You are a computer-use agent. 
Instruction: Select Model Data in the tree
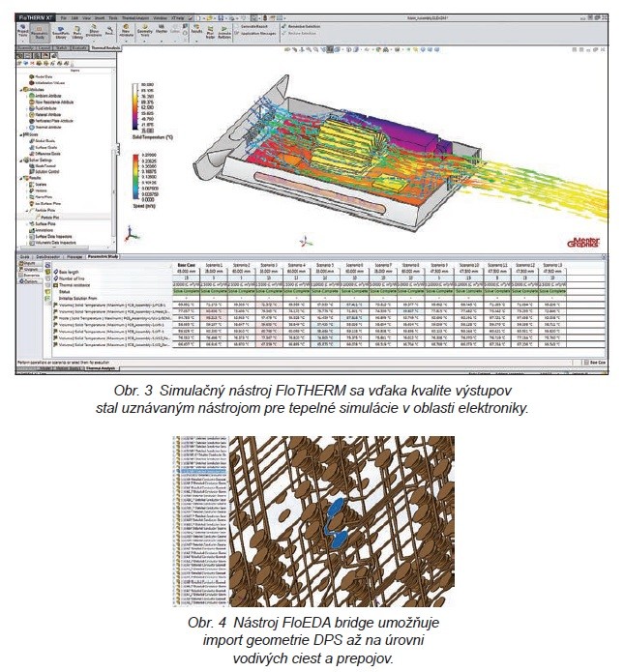pyautogui.click(x=40, y=76)
